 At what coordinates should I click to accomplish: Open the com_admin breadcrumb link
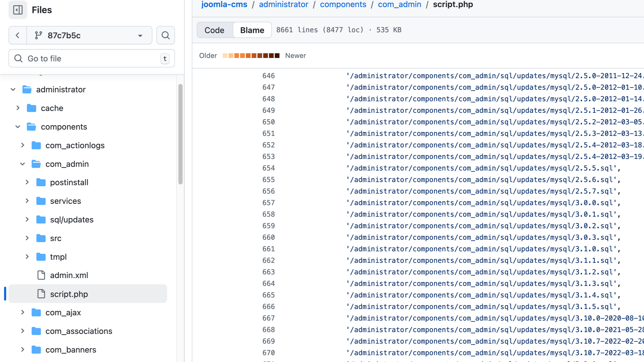399,4
